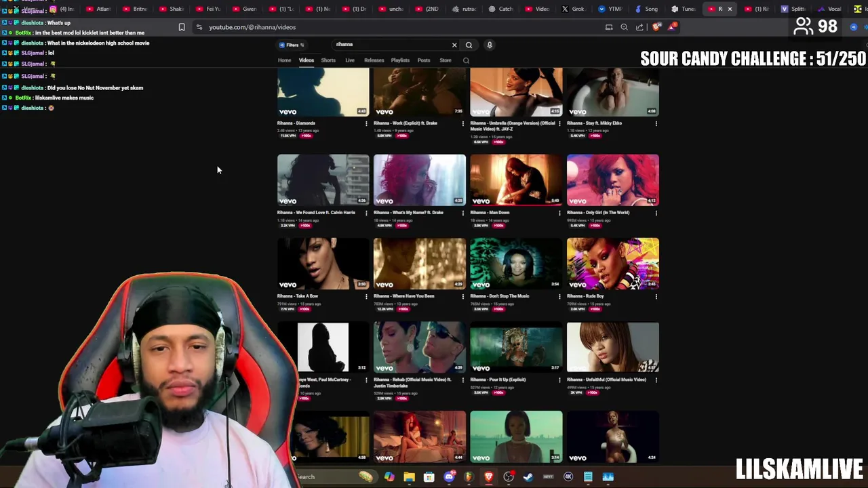Open Copilot icon in Windows taskbar

[x=389, y=477]
